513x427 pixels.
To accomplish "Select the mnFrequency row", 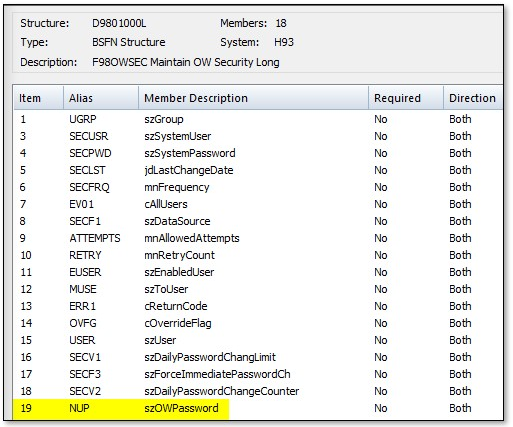I will (258, 187).
